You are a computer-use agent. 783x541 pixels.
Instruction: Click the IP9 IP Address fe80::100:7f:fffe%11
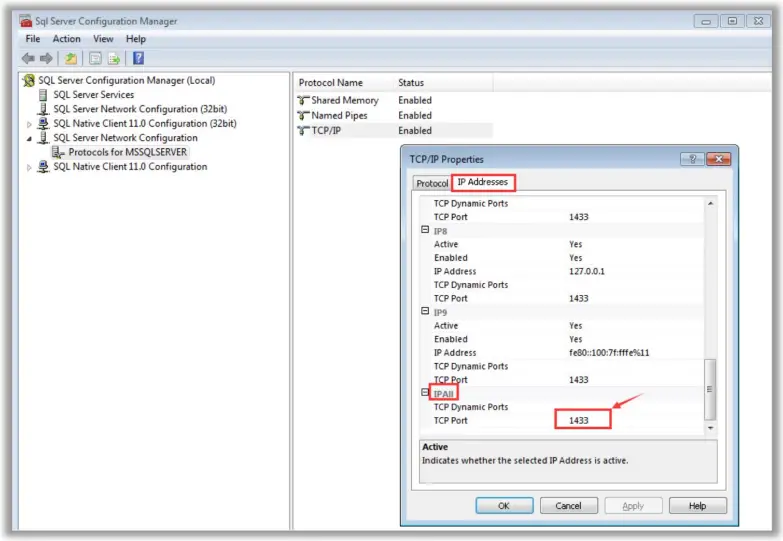[609, 353]
